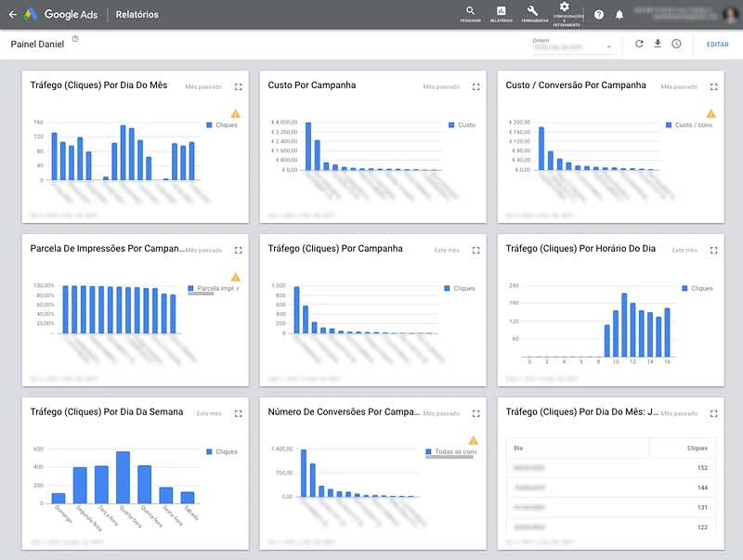Click the Relatórios header title
The image size is (743, 560).
click(137, 15)
